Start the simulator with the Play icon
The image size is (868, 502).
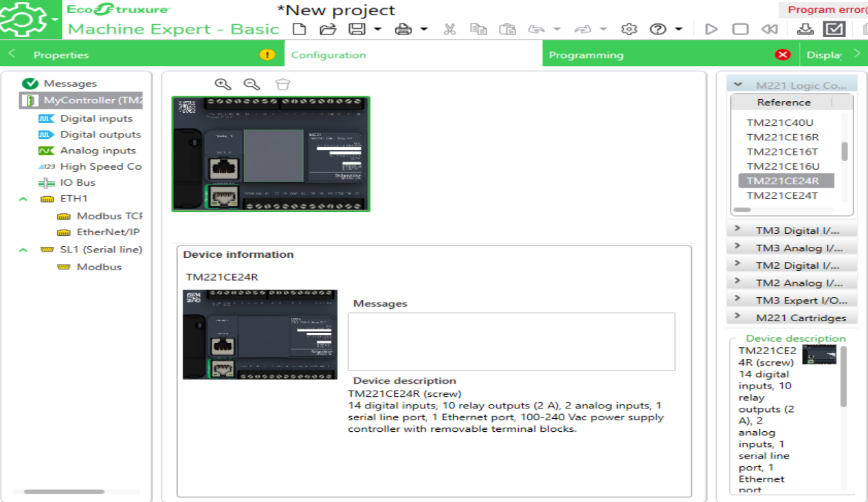click(711, 29)
